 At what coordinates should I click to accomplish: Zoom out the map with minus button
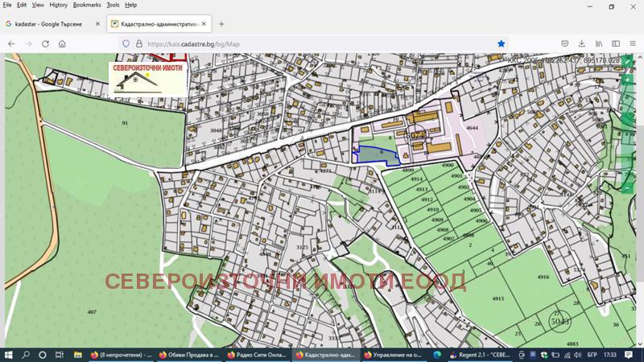coord(628,187)
